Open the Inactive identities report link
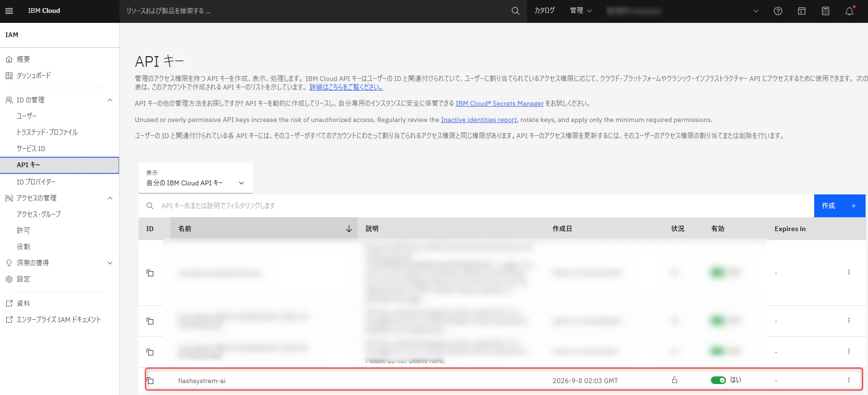The height and width of the screenshot is (395, 868). point(479,120)
